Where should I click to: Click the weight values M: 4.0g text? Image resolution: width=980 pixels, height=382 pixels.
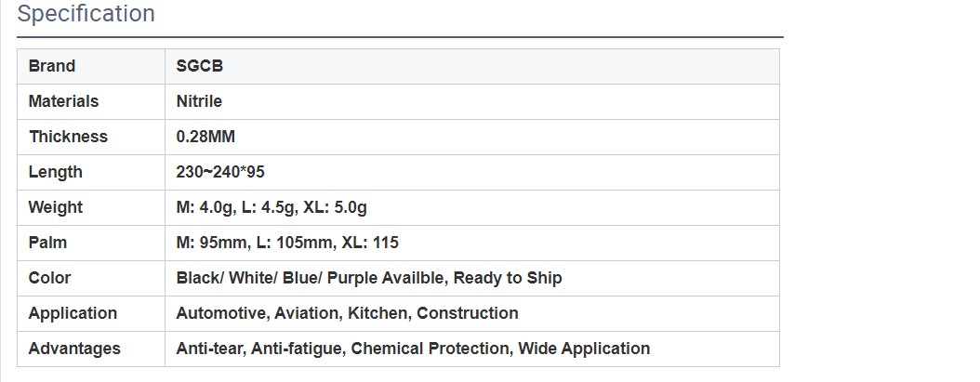pyautogui.click(x=205, y=207)
